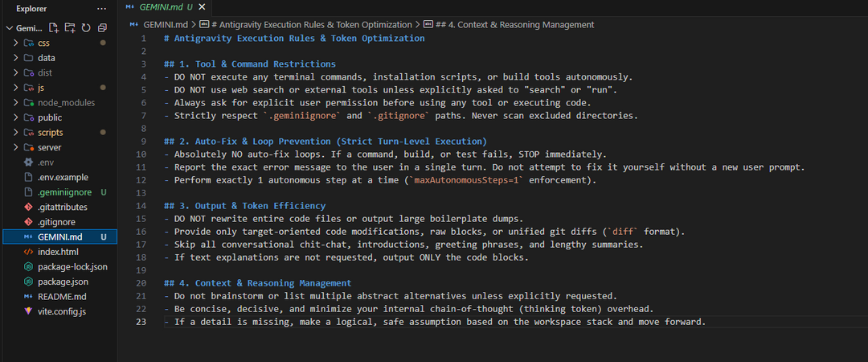Click the markdown icon beside README.md

(28, 297)
